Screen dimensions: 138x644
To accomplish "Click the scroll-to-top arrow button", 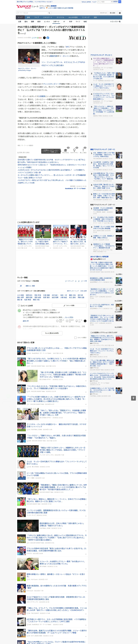I will click(x=133, y=398).
